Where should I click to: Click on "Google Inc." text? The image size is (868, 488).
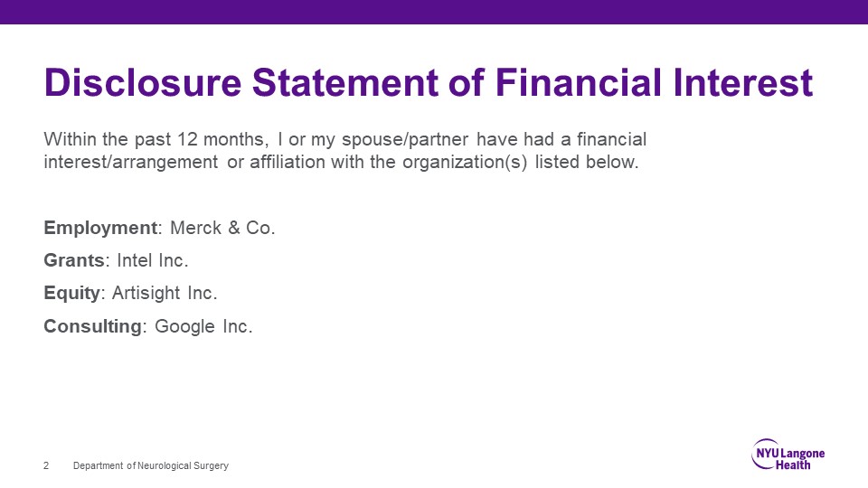[203, 326]
